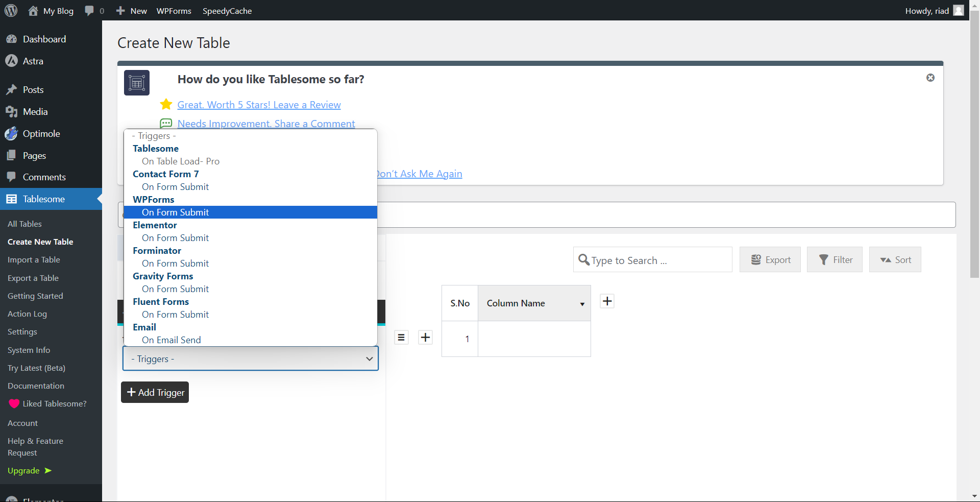980x502 pixels.
Task: Dismiss the Tablesome review notice
Action: tap(930, 78)
